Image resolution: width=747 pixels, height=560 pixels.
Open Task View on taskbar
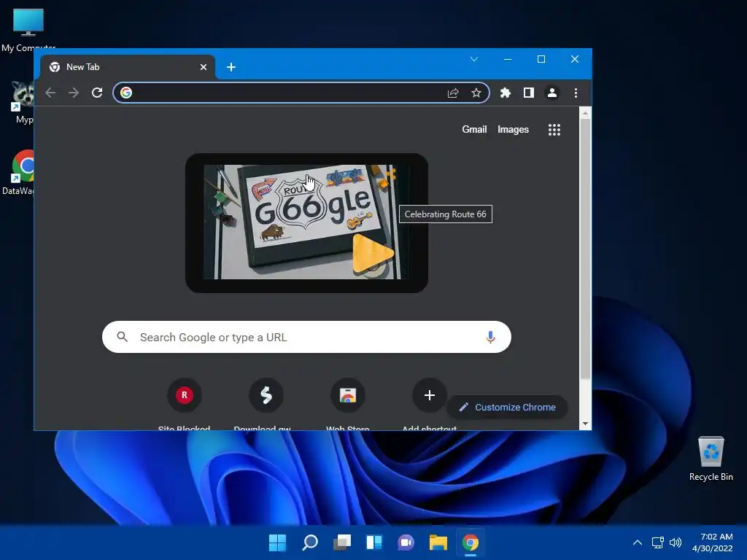[x=342, y=542]
